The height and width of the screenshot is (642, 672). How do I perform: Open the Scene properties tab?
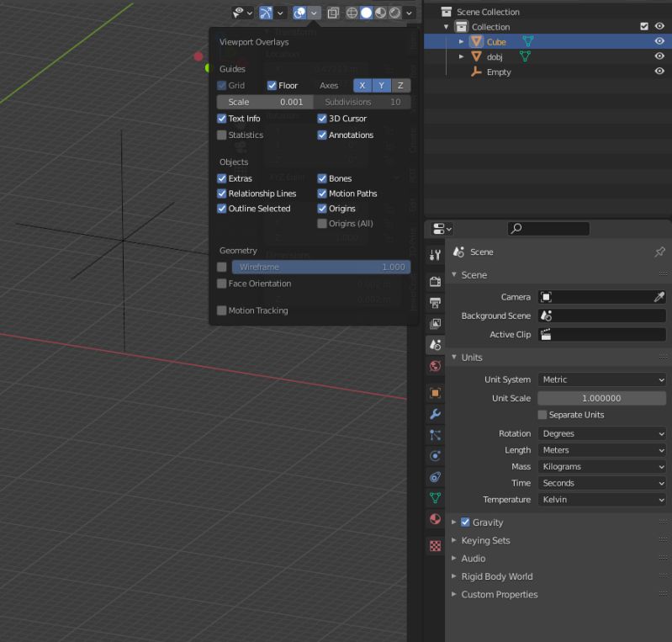pyautogui.click(x=435, y=345)
